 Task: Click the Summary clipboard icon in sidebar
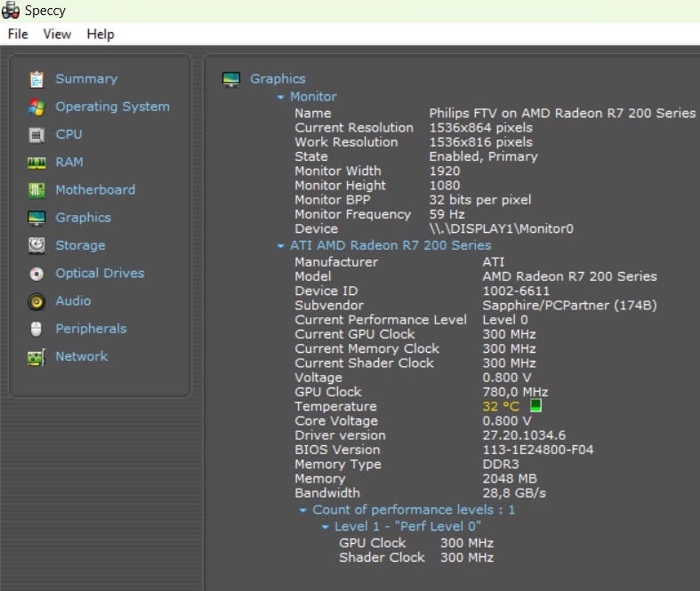coord(36,79)
